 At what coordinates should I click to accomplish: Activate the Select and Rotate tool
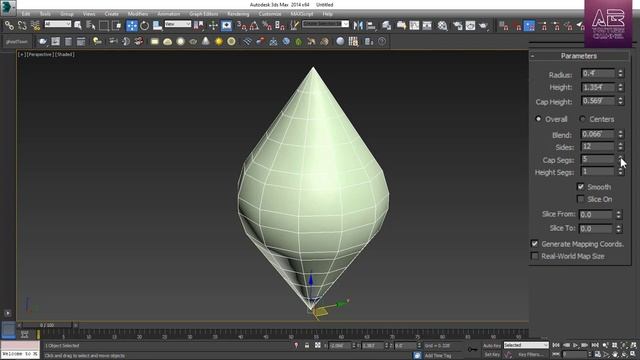point(144,26)
